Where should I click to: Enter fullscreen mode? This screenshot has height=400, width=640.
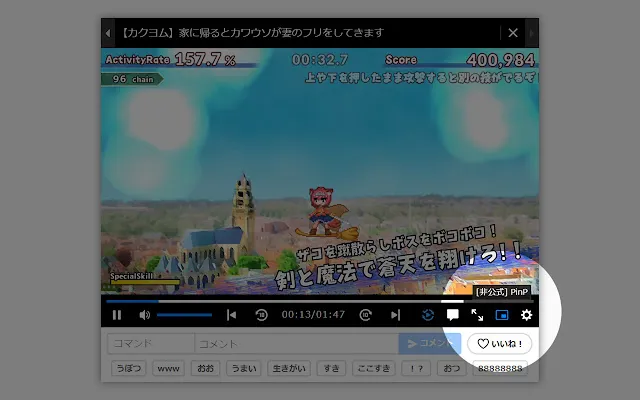tap(478, 315)
